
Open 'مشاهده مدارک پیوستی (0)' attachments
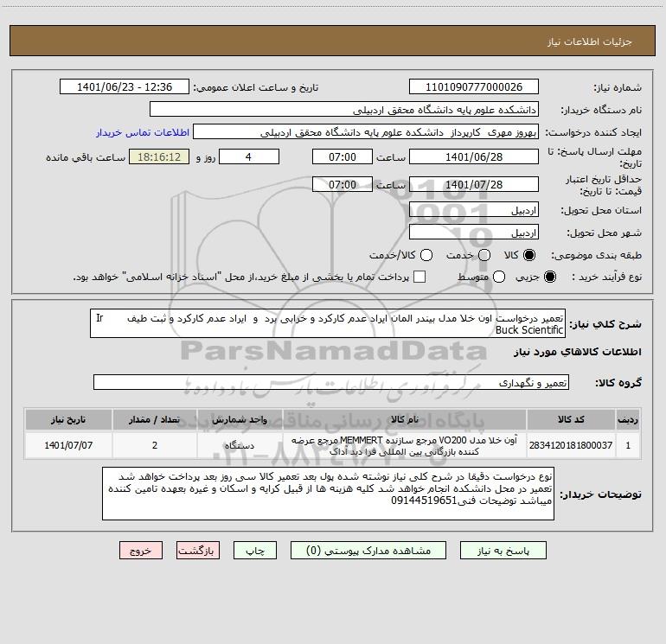coord(368,551)
